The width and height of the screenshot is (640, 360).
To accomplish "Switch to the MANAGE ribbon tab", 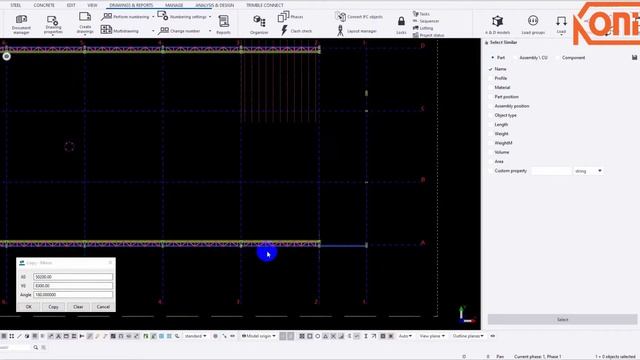I will tap(174, 5).
